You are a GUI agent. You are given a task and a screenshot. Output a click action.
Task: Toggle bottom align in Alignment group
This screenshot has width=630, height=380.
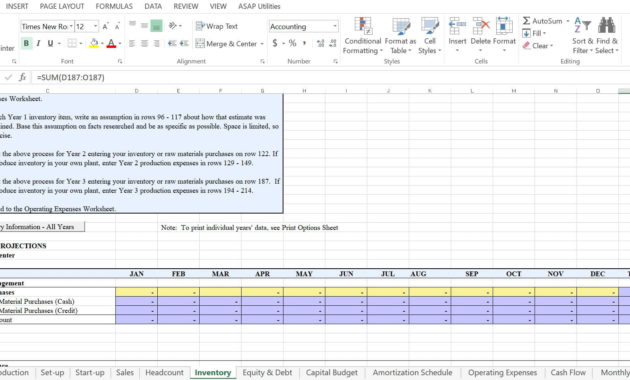(156, 26)
